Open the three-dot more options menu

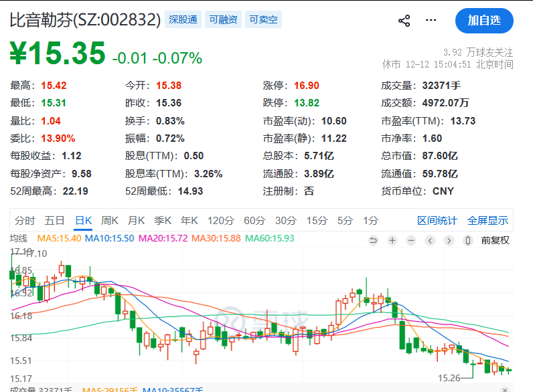point(431,20)
